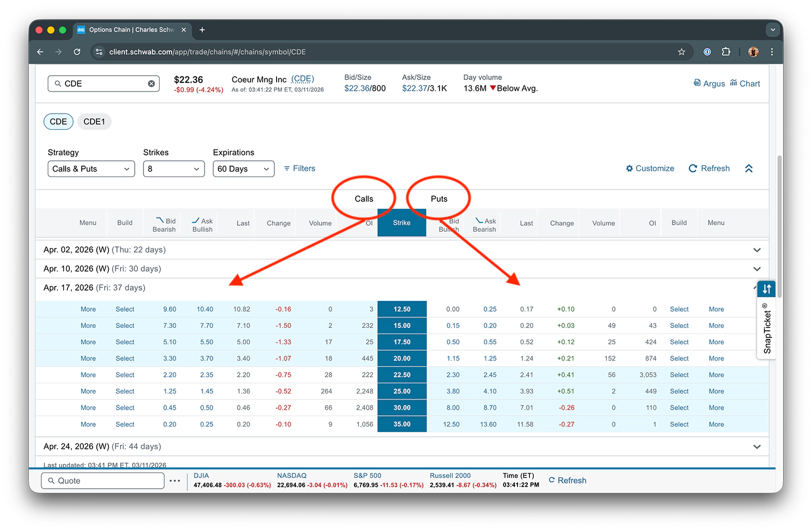Click put ask 2.45 at 22.50 strike
This screenshot has height=531, width=812.
[490, 375]
